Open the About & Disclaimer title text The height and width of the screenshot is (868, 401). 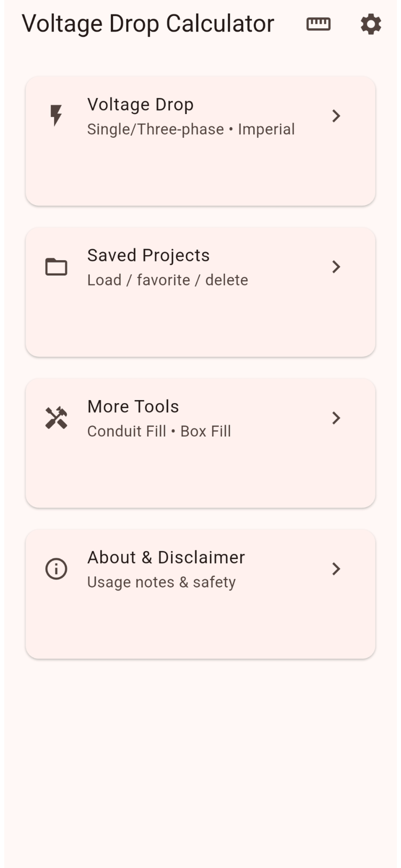tap(166, 557)
